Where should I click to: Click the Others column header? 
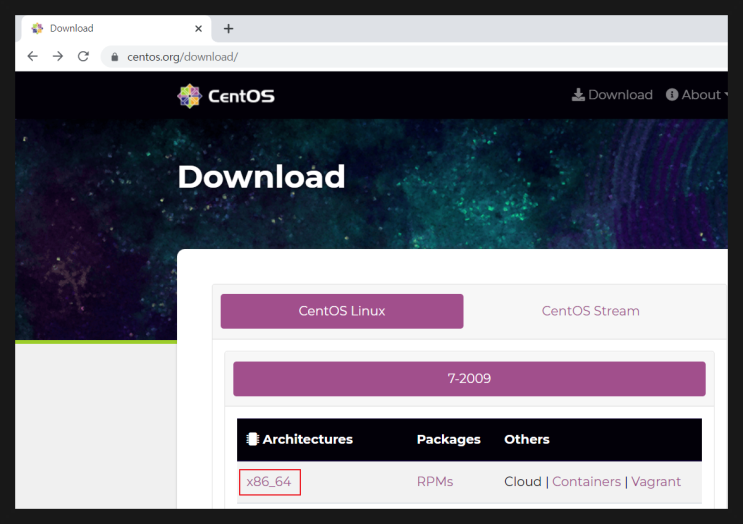click(x=526, y=439)
